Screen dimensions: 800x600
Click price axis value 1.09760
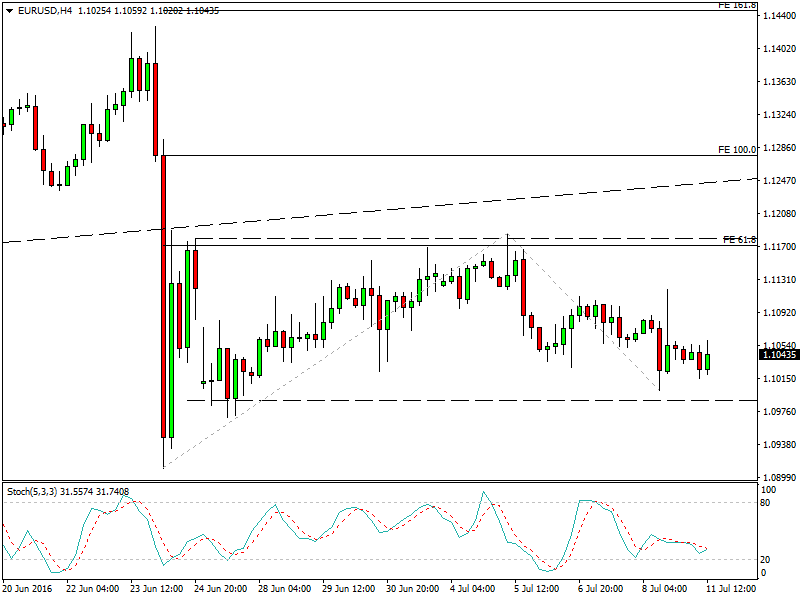click(x=779, y=411)
